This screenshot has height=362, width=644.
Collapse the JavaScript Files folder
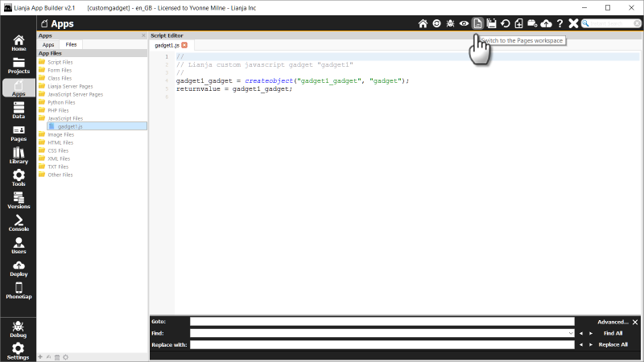coord(65,118)
